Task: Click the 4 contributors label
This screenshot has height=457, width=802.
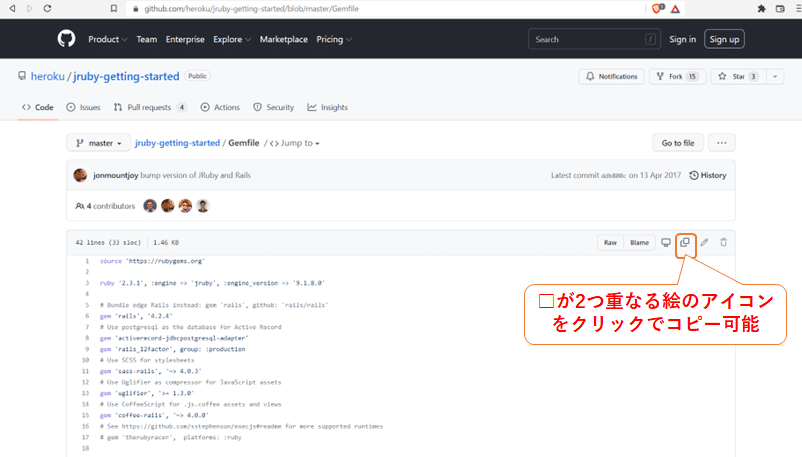Action: point(105,206)
